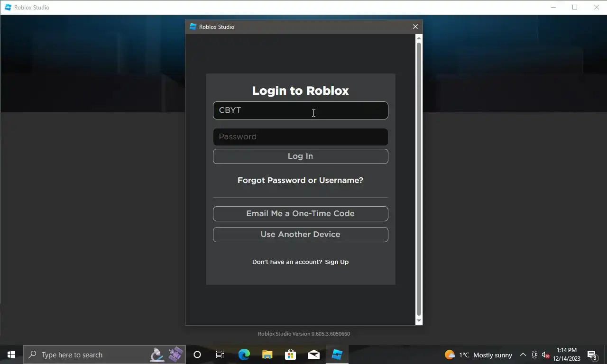Open the Sign Up link
607x364 pixels.
coord(337,262)
